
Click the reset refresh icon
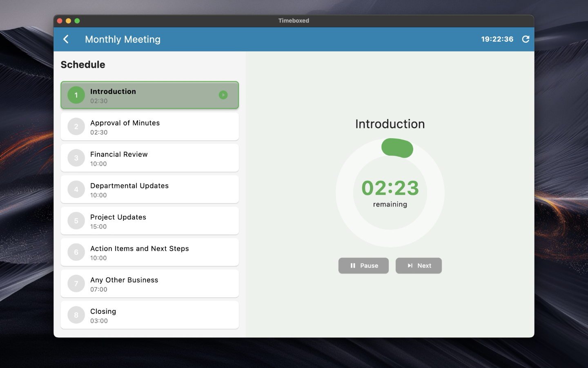pyautogui.click(x=526, y=39)
